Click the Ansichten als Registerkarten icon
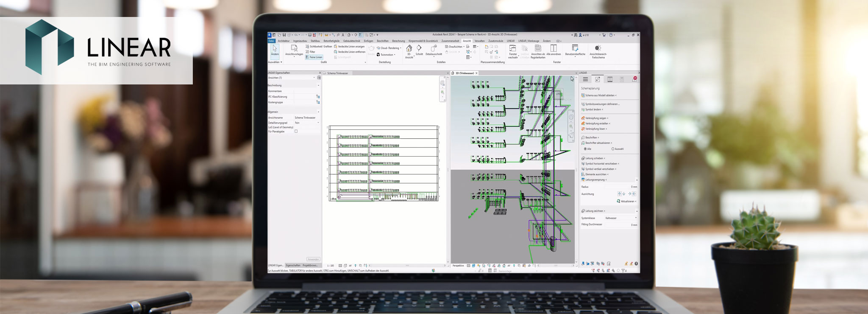Viewport: 868px width, 314px height. click(x=538, y=48)
